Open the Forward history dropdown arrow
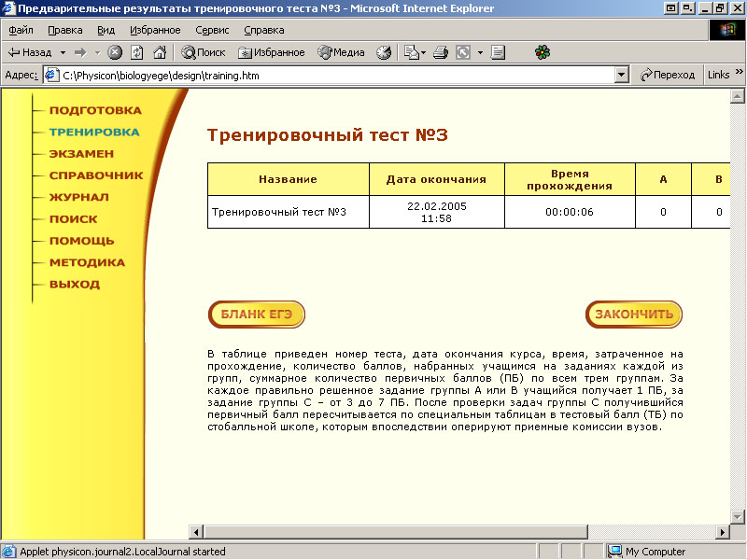Viewport: 747px width, 560px height. (97, 52)
